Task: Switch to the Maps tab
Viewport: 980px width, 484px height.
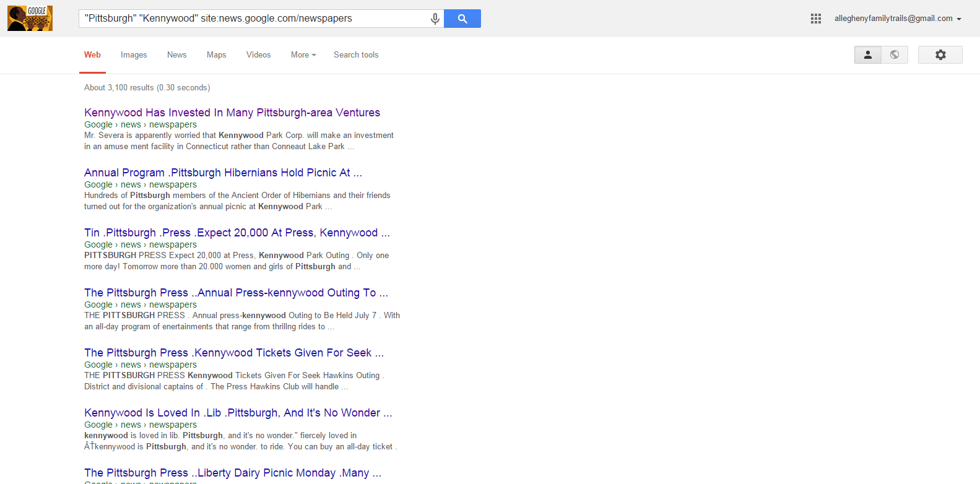Action: pyautogui.click(x=216, y=55)
